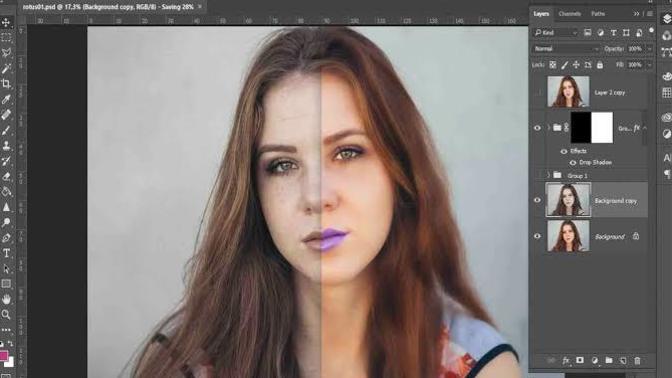Select the Path Selection arrow tool
The image size is (672, 378).
point(6,269)
